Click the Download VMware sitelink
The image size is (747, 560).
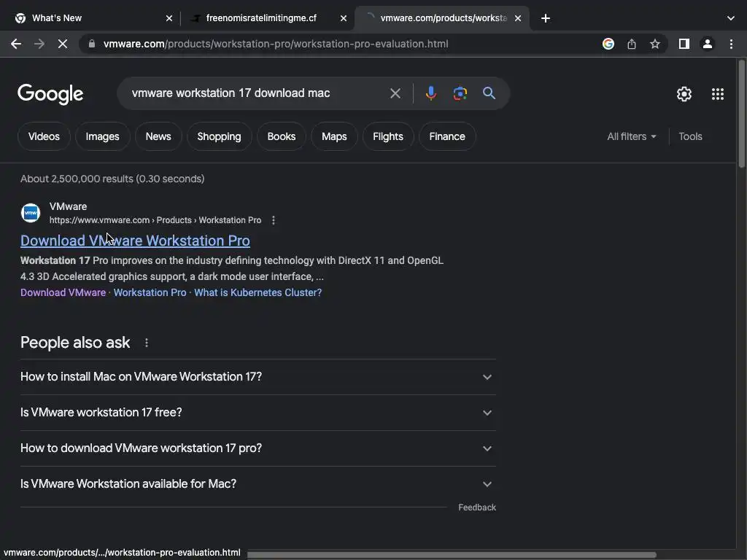click(63, 292)
